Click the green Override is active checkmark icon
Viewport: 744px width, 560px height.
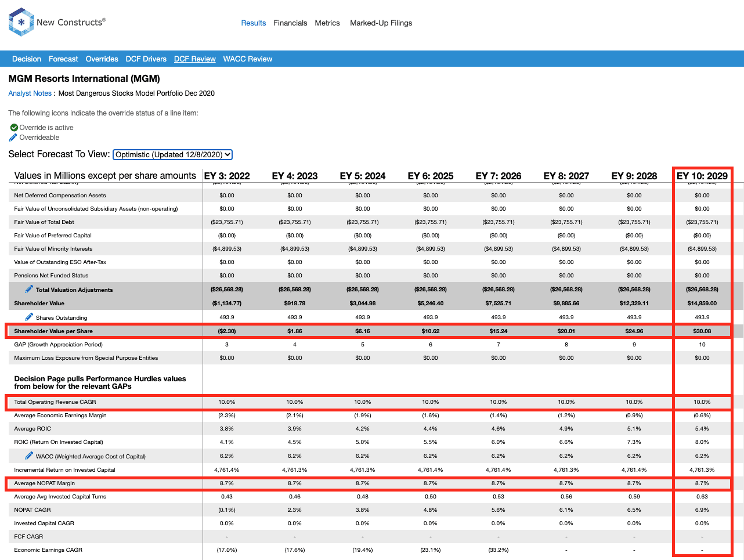pos(14,128)
